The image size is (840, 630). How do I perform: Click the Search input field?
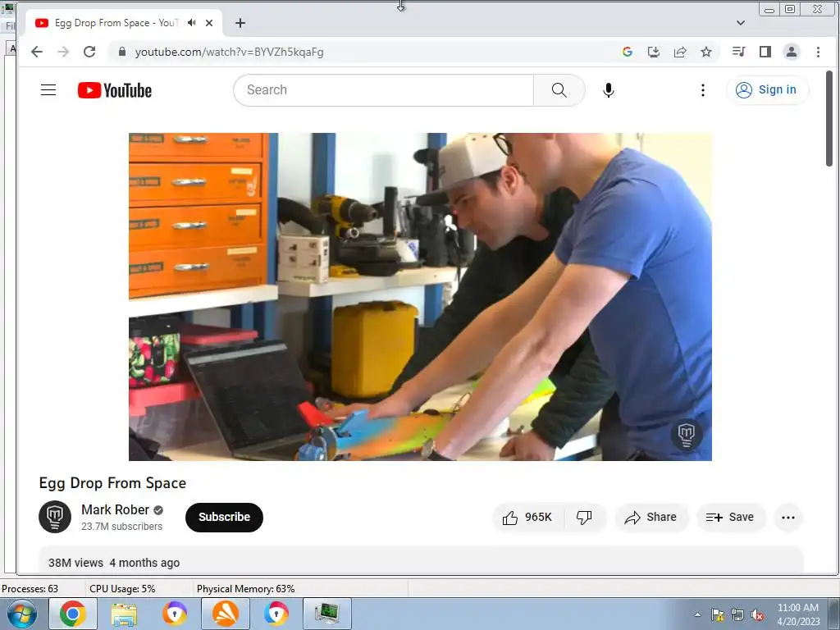click(x=384, y=90)
